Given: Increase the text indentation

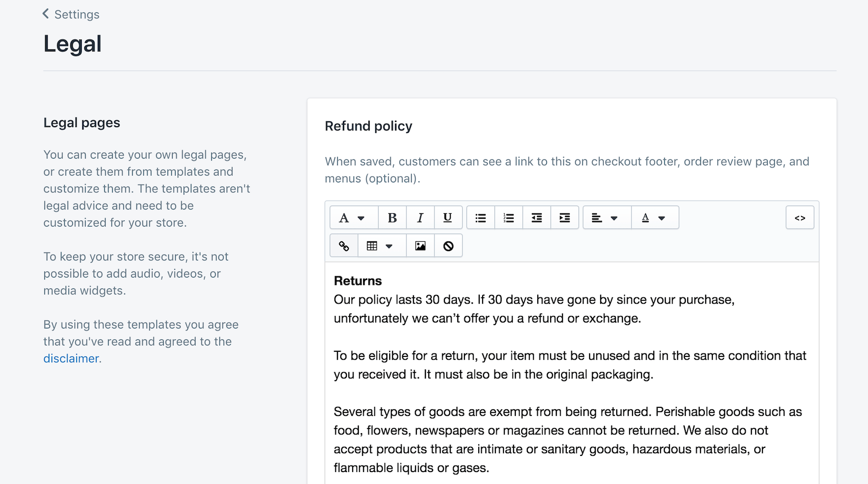Looking at the screenshot, I should point(564,217).
